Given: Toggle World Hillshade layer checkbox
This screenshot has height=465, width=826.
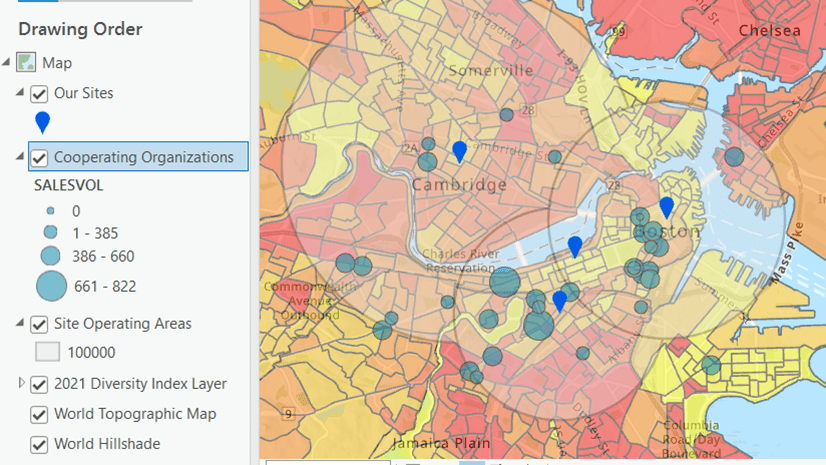Looking at the screenshot, I should click(x=39, y=444).
